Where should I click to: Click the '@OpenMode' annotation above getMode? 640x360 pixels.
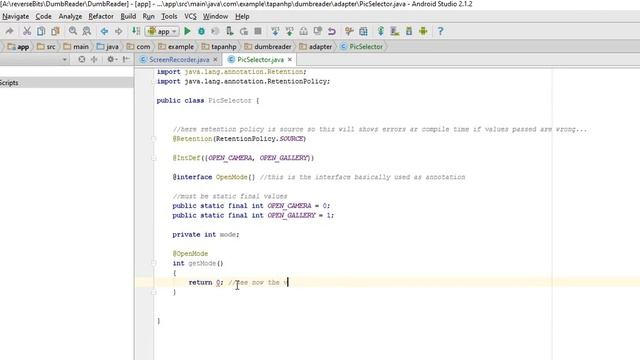pos(190,254)
